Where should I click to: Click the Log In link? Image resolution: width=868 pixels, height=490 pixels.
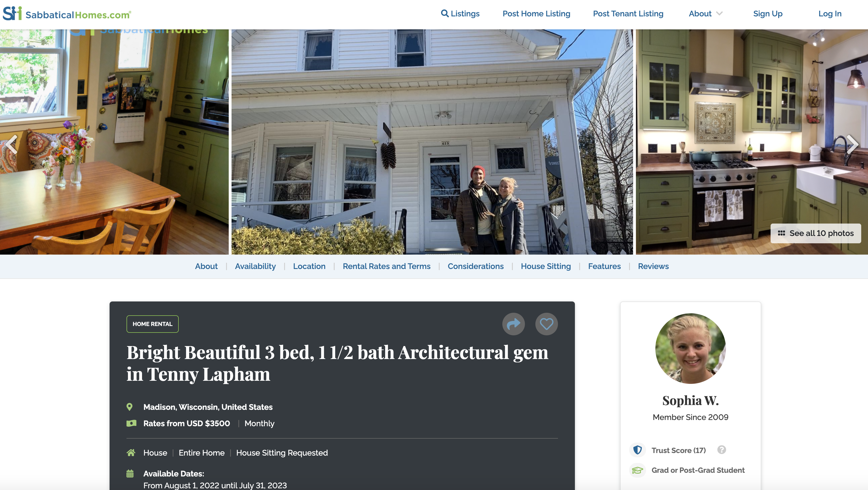[830, 14]
